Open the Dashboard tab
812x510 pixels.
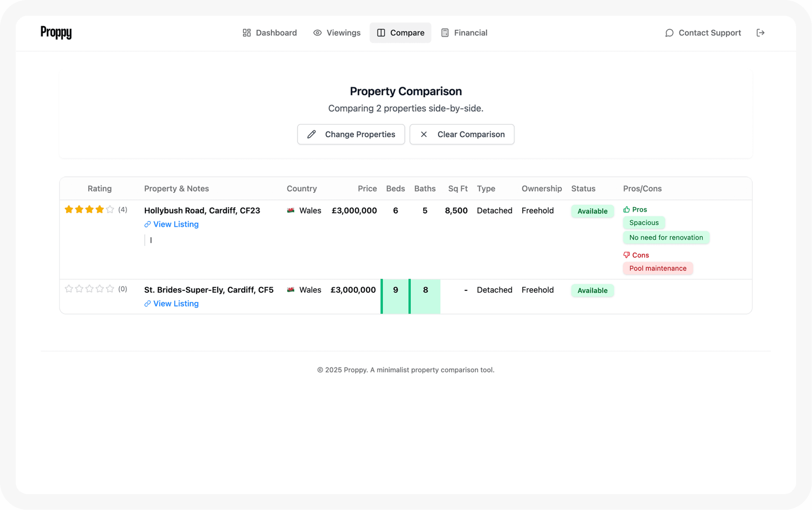pyautogui.click(x=270, y=33)
